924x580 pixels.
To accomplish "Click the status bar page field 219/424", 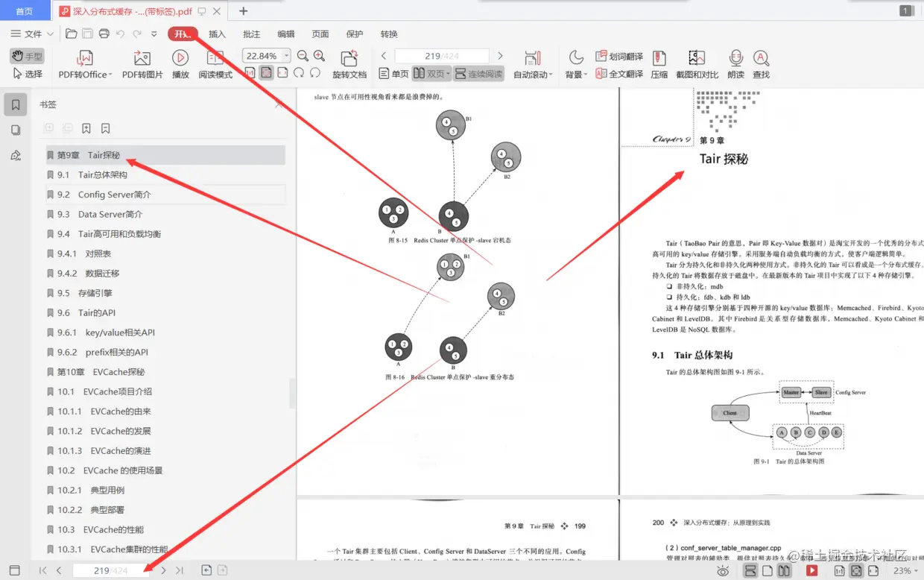I will click(x=111, y=570).
